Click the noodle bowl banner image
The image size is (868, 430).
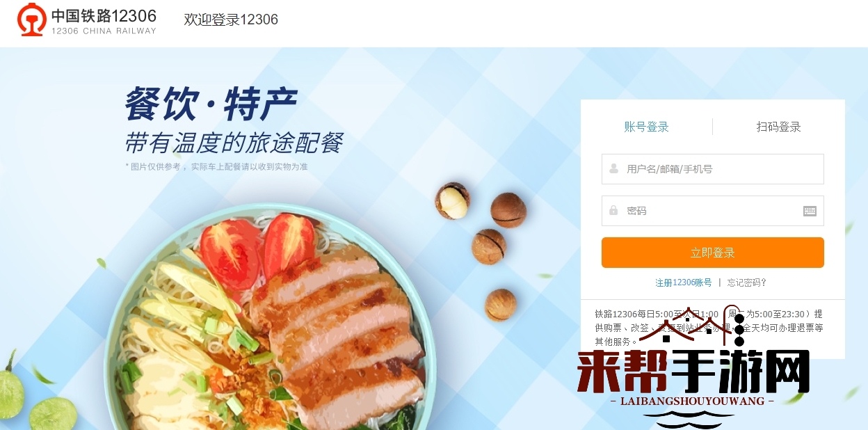[x=270, y=320]
